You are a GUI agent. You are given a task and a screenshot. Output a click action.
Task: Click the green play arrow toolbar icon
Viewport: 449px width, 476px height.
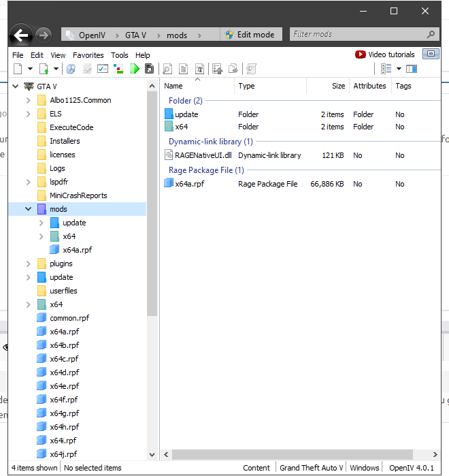click(134, 69)
